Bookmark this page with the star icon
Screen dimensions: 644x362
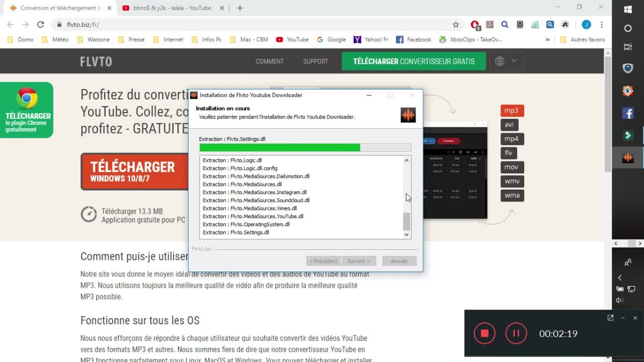[x=456, y=25]
